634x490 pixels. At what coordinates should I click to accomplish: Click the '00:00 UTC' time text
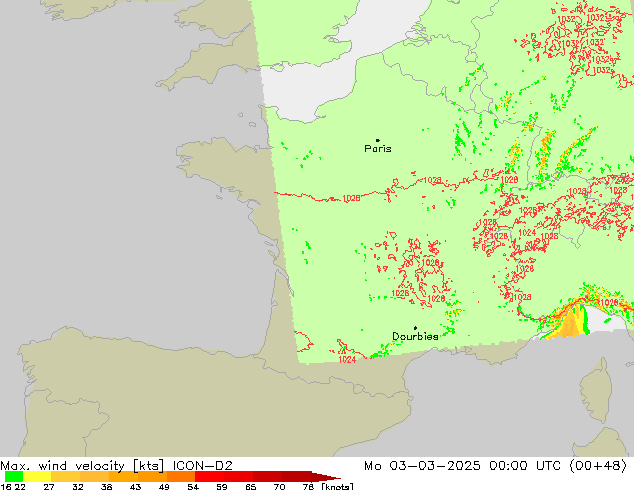click(525, 466)
